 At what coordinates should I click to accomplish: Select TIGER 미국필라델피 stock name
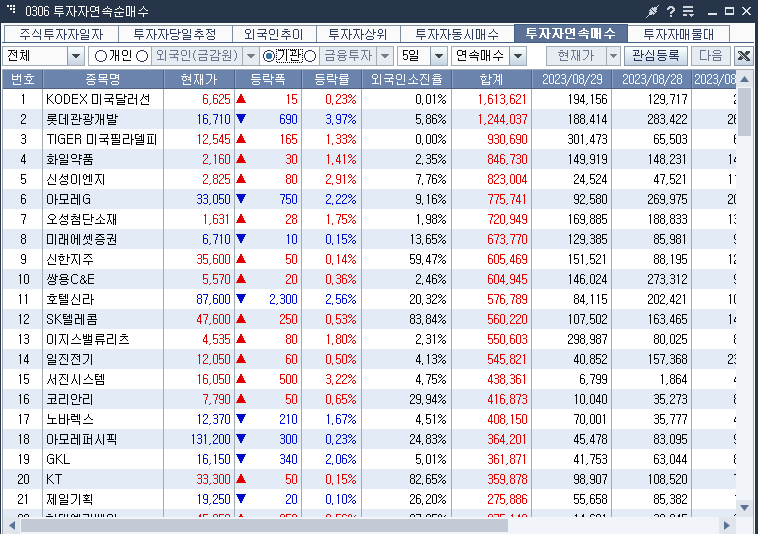[102, 140]
